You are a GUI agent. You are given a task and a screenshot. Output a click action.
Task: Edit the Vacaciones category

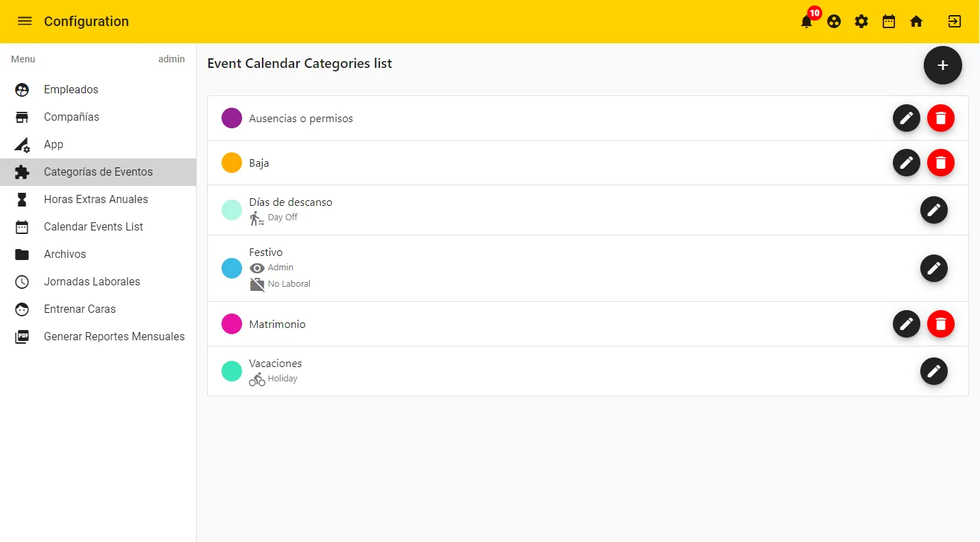pos(933,371)
